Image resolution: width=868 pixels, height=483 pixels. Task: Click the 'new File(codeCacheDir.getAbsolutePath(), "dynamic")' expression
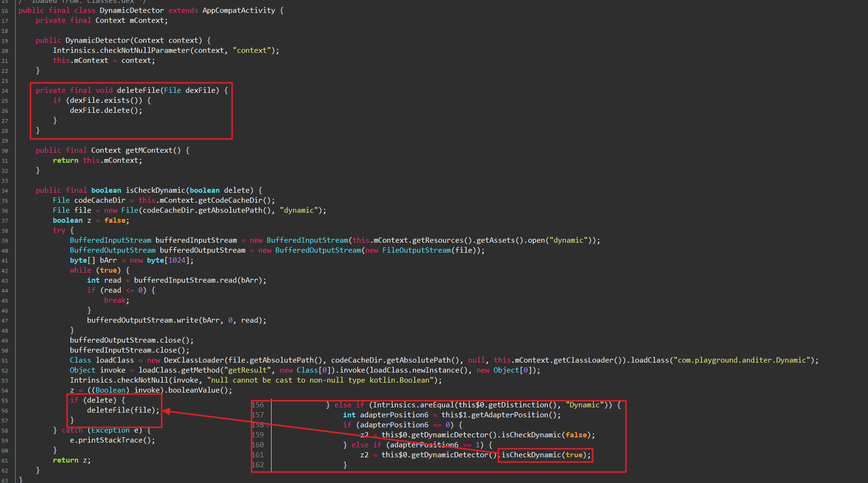click(x=213, y=210)
